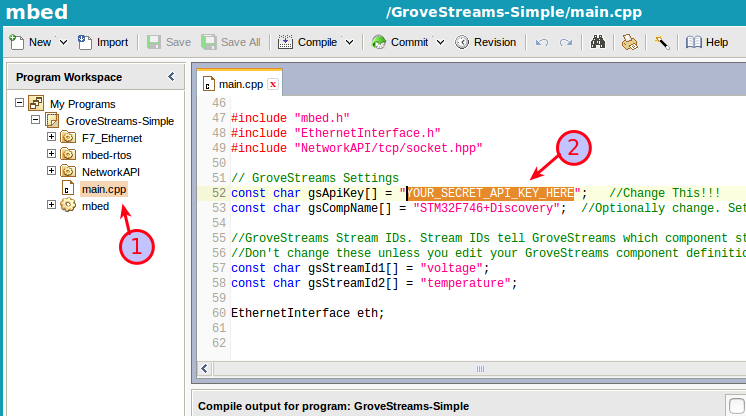Screen dimensions: 746x416
Task: Collapse the GroveStreams-Simple program tree
Action: [36, 120]
